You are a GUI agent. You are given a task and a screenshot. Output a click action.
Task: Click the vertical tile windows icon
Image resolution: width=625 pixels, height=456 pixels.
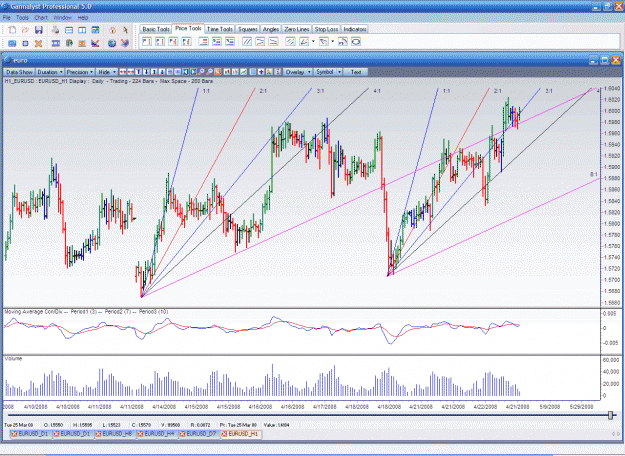tap(82, 30)
